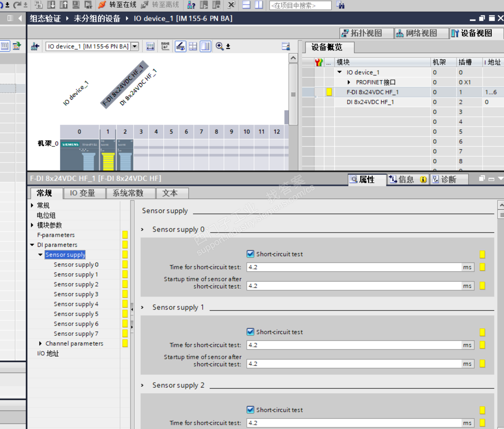
Task: Click the device view vertical scrollbar thumb
Action: tap(293, 94)
